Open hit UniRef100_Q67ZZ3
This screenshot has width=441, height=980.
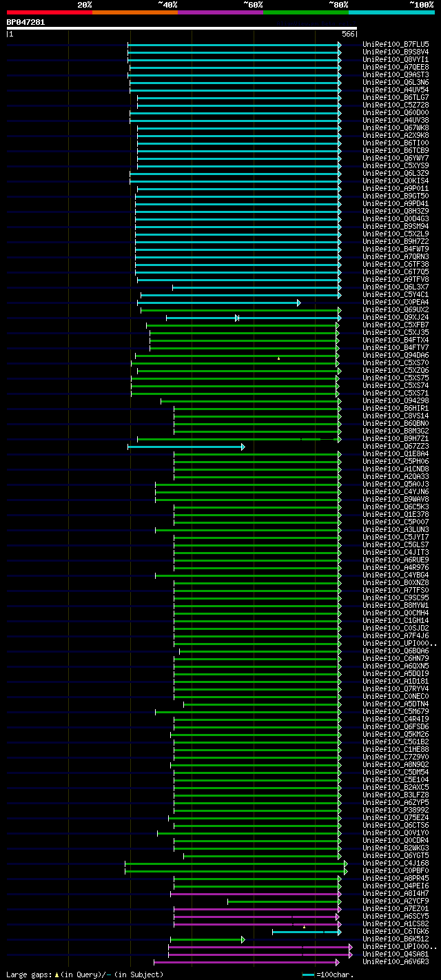[396, 446]
